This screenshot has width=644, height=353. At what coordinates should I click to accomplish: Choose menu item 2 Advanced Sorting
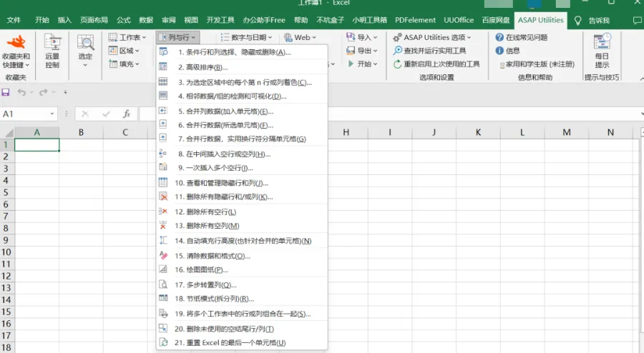(203, 67)
